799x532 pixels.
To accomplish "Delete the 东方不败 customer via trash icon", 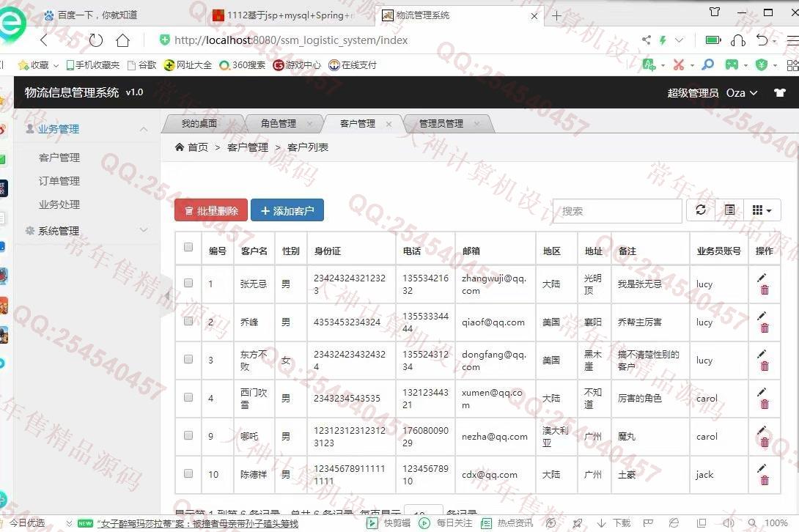I will (x=765, y=366).
